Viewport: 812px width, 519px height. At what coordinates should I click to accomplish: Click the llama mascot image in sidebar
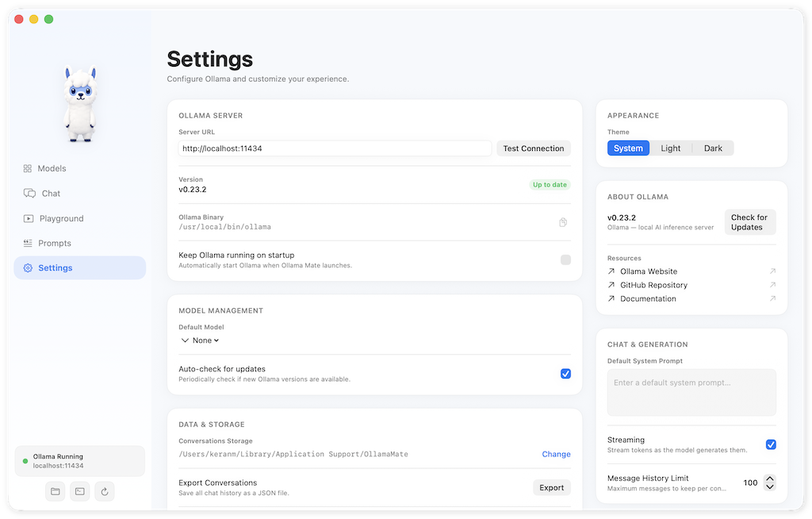(80, 103)
